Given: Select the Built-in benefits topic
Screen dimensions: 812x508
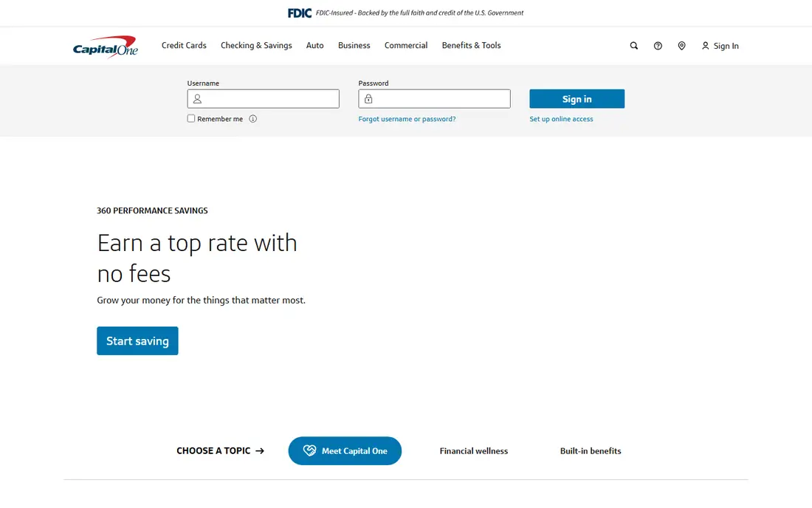Looking at the screenshot, I should click(591, 451).
